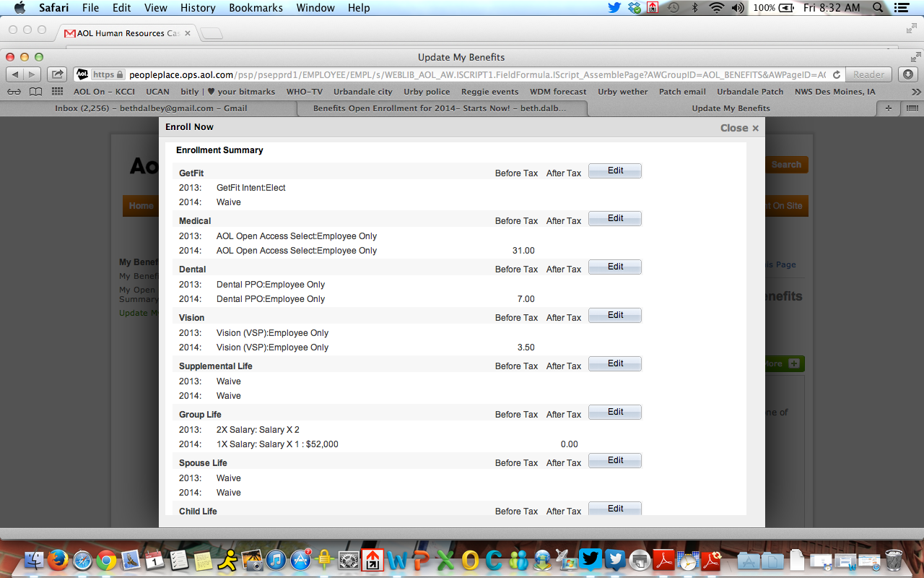Open Google Chrome in the Dock
Screen dimensions: 924x578
[x=107, y=560]
